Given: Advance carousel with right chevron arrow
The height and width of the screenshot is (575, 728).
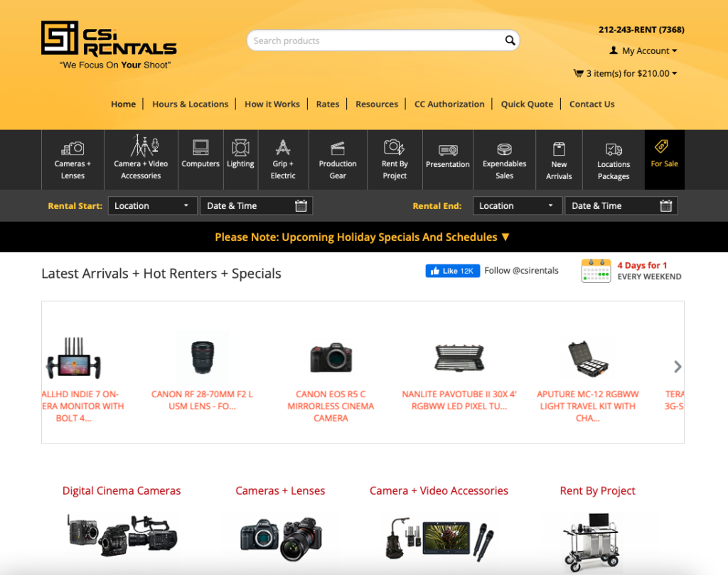Looking at the screenshot, I should click(678, 367).
